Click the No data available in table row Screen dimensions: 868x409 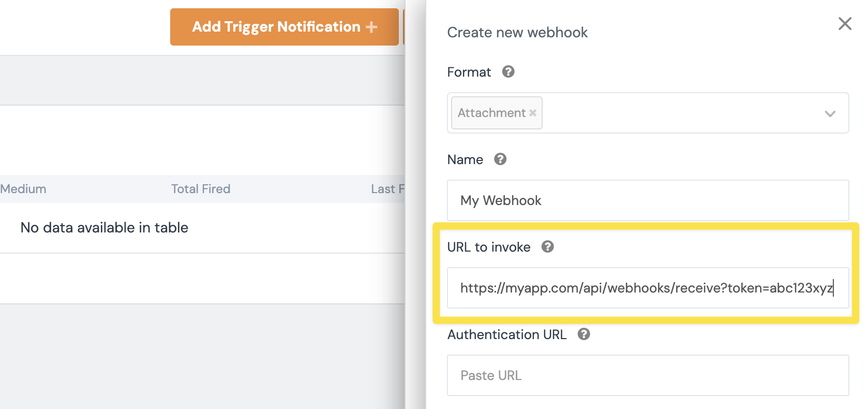tap(104, 228)
